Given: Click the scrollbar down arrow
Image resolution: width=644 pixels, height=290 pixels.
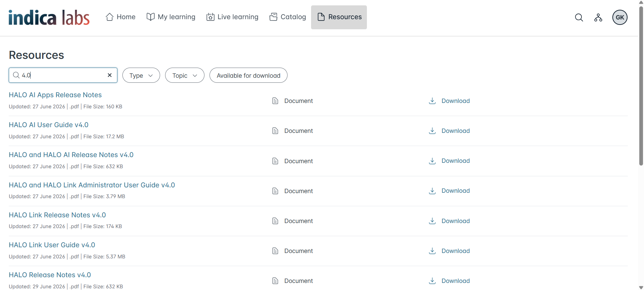Looking at the screenshot, I should pyautogui.click(x=641, y=288).
